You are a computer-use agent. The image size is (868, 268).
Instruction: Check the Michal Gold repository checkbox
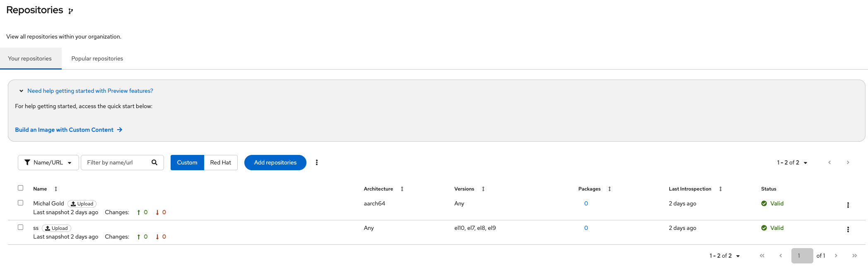pos(20,203)
